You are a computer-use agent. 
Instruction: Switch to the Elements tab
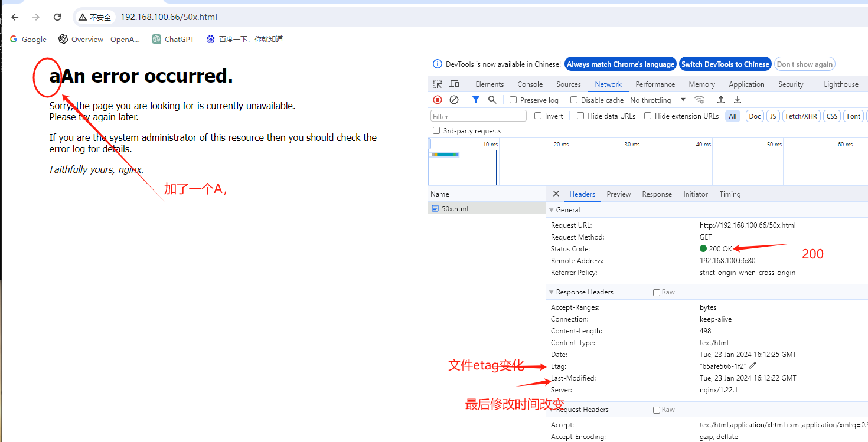tap(490, 84)
